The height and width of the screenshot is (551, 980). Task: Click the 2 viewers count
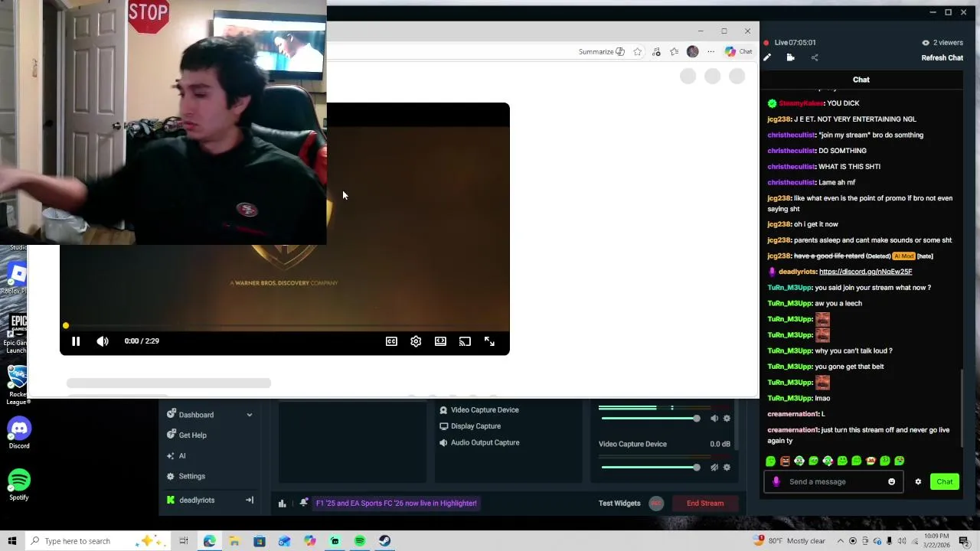[x=942, y=43]
